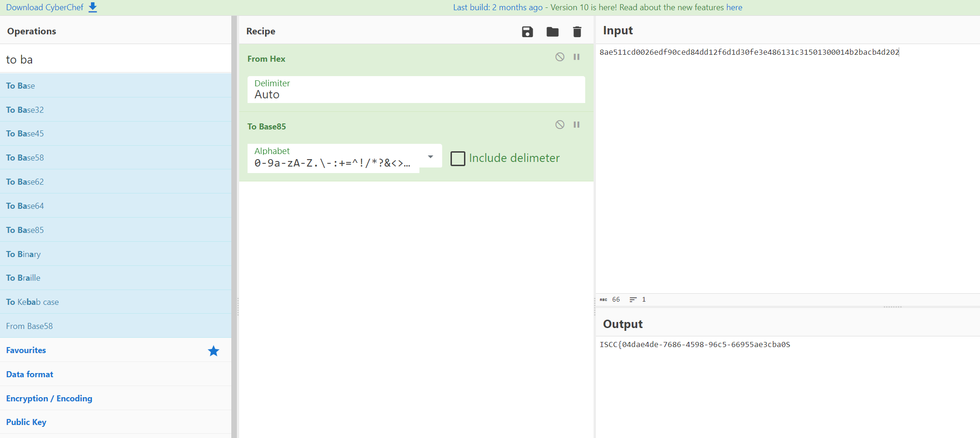Save the recipe with the disk icon
This screenshot has width=980, height=438.
527,32
